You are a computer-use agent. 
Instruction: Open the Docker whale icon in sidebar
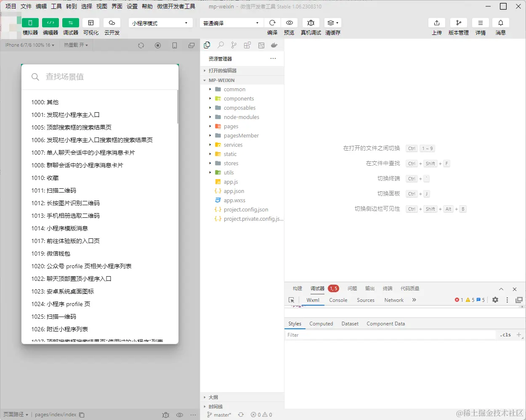click(x=274, y=45)
